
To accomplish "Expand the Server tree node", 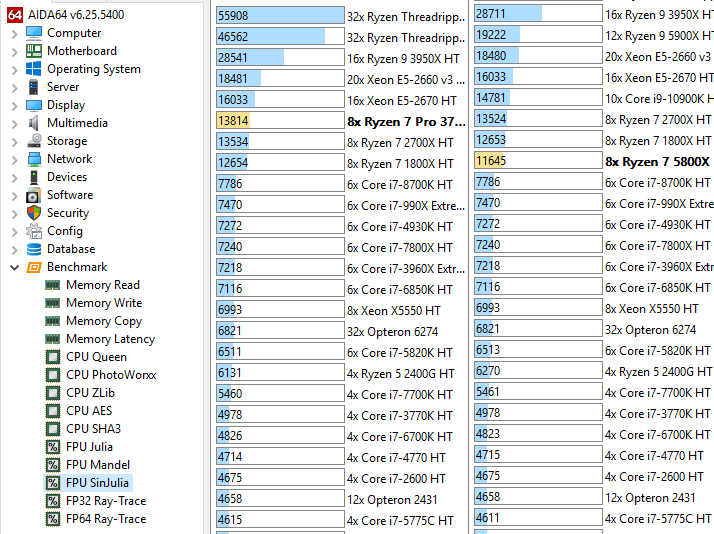I will 15,87.
